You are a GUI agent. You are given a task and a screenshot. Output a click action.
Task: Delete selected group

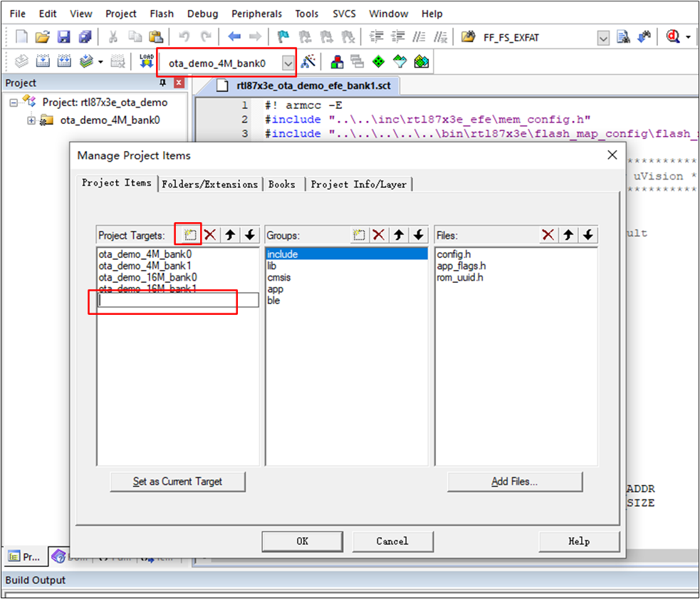(379, 235)
